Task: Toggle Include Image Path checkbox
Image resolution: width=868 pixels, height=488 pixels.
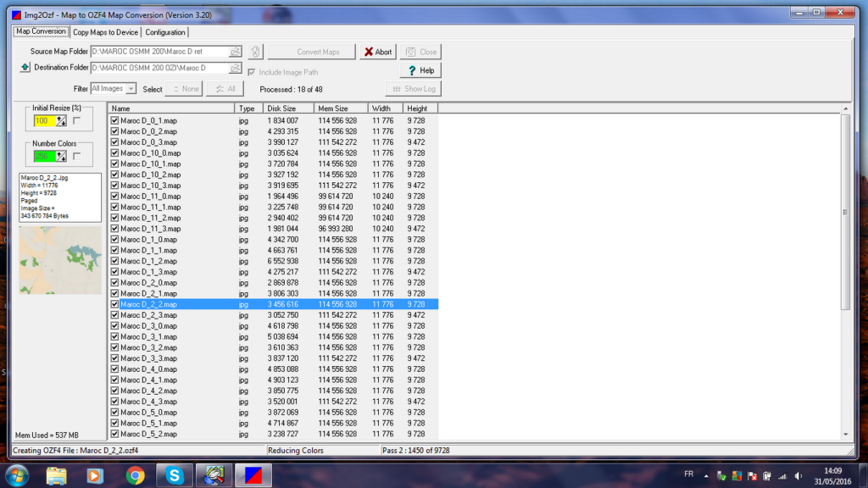Action: [x=252, y=73]
